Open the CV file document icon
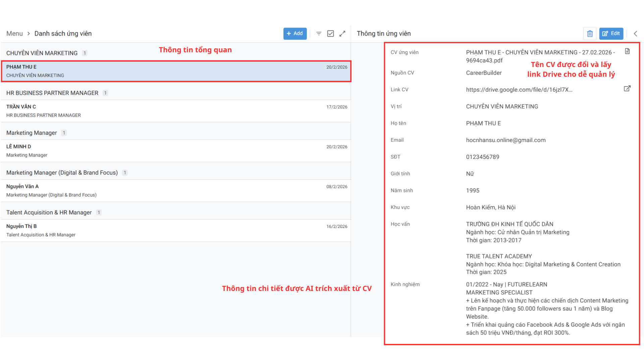Image resolution: width=644 pixels, height=362 pixels. pos(627,51)
